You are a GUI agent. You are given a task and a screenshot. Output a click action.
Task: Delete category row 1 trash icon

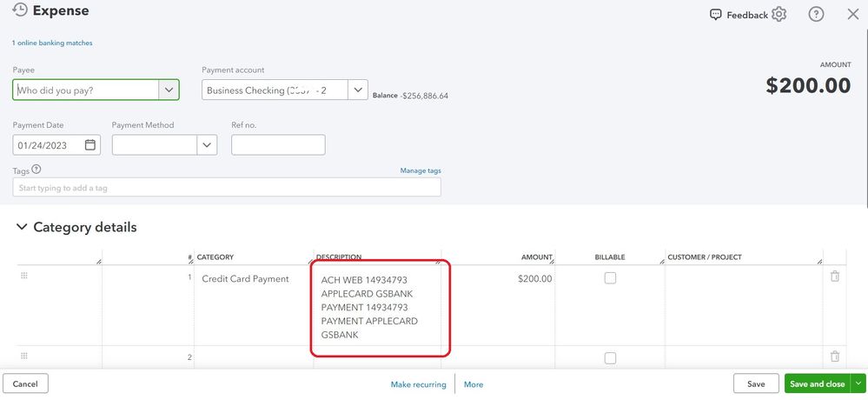(x=835, y=276)
